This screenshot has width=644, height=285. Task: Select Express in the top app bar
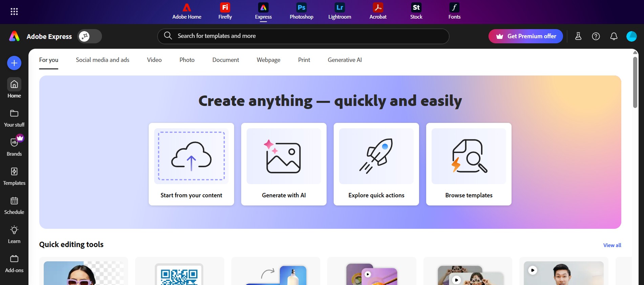click(x=263, y=12)
